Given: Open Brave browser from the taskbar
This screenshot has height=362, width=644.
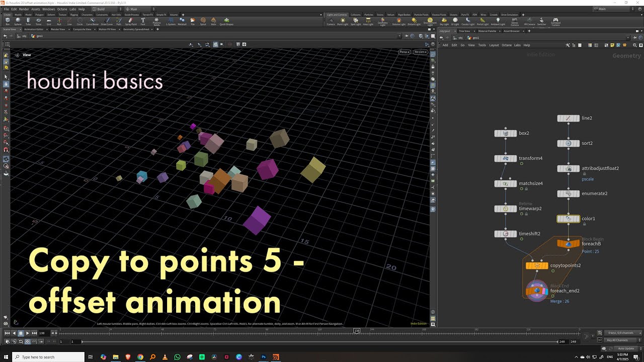Looking at the screenshot, I should coord(128,357).
